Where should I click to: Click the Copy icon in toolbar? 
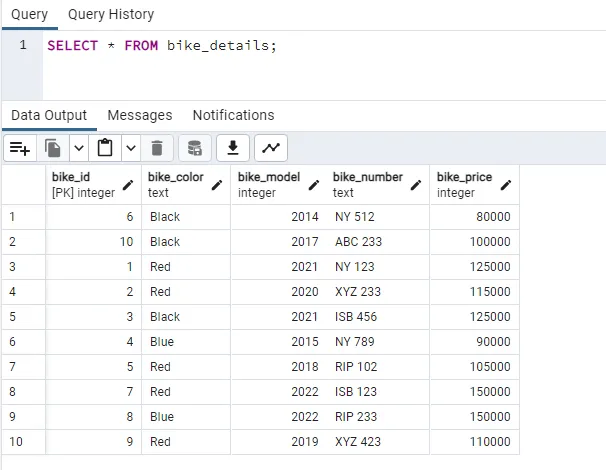53,148
